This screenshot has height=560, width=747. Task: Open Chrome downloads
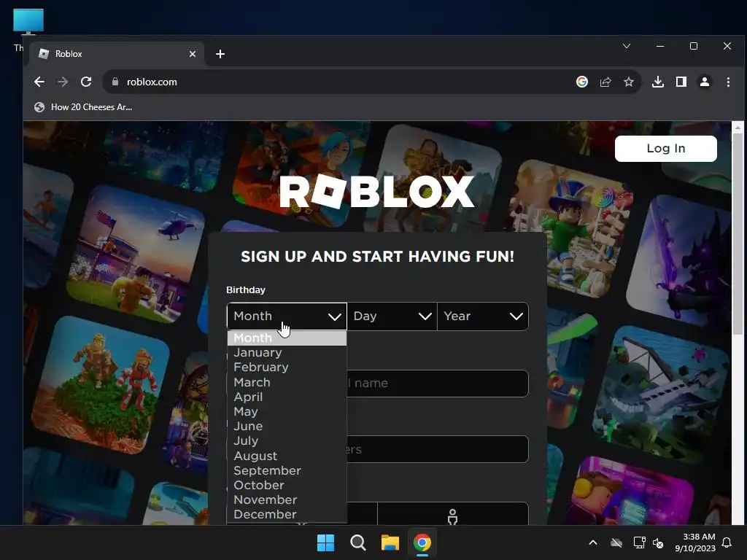(x=658, y=82)
